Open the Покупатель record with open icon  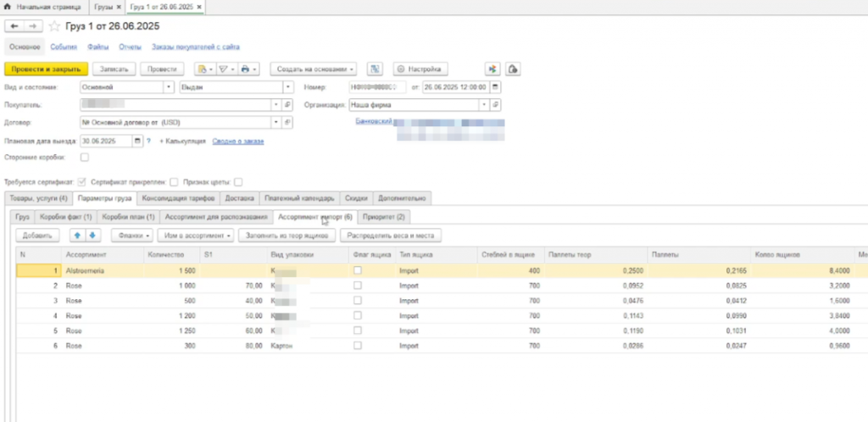click(287, 105)
